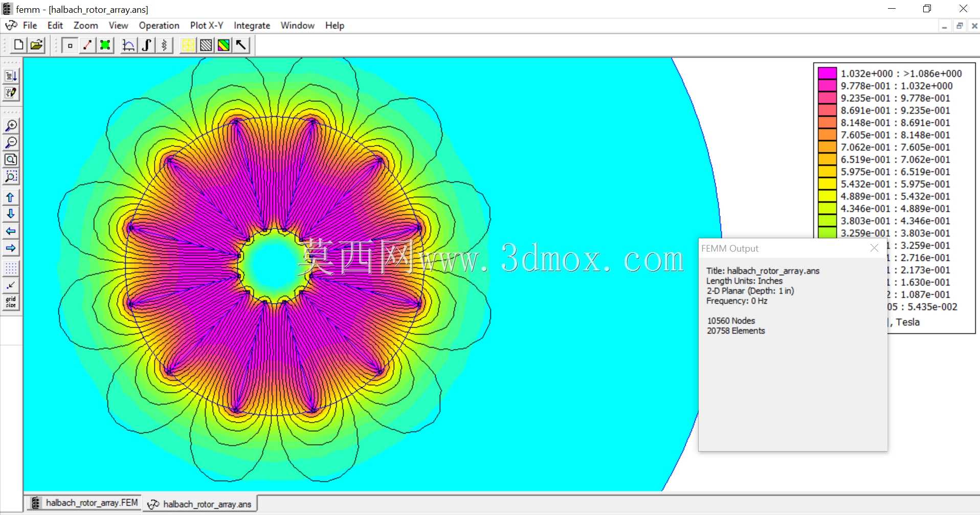Open the File menu

pos(30,26)
